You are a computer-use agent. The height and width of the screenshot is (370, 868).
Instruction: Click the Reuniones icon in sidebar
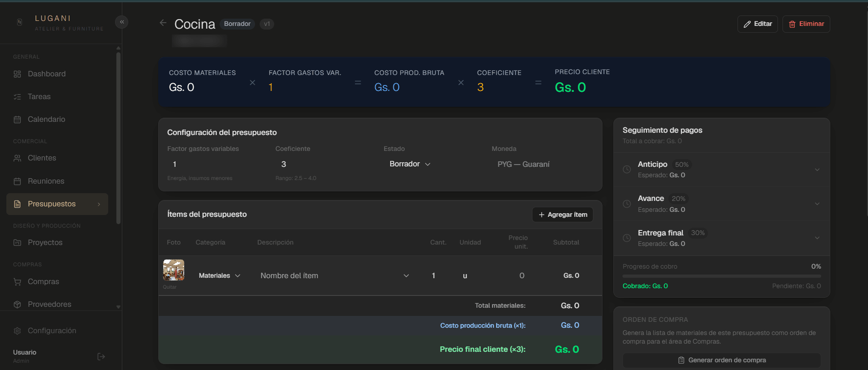click(17, 181)
